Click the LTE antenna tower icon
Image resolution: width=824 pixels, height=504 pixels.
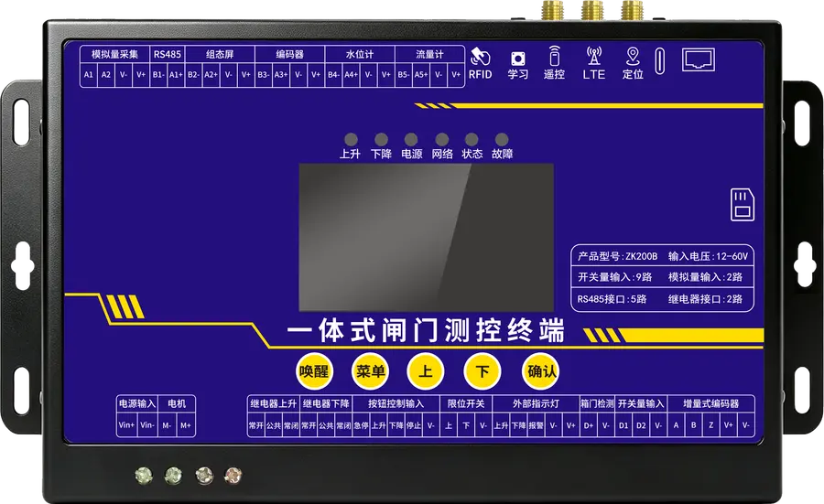(594, 56)
